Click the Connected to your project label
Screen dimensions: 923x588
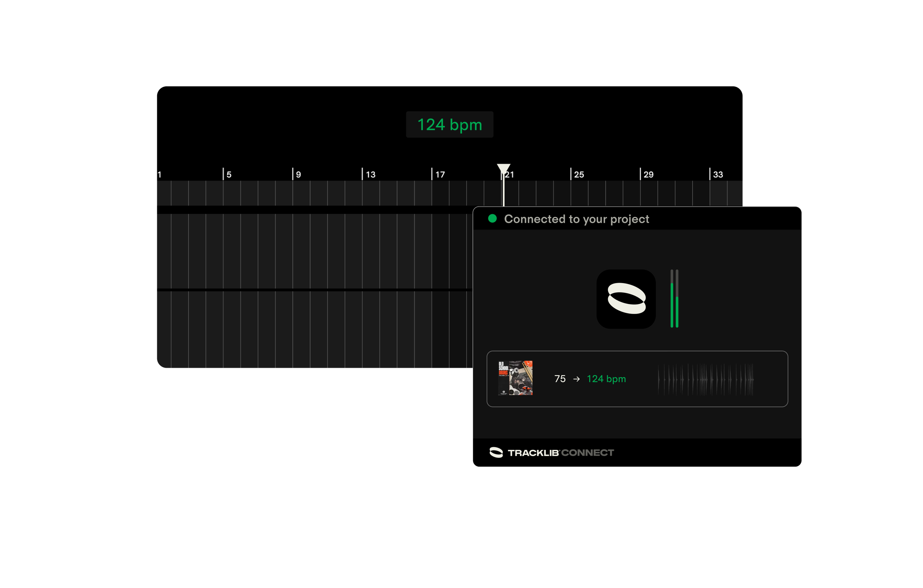click(576, 219)
